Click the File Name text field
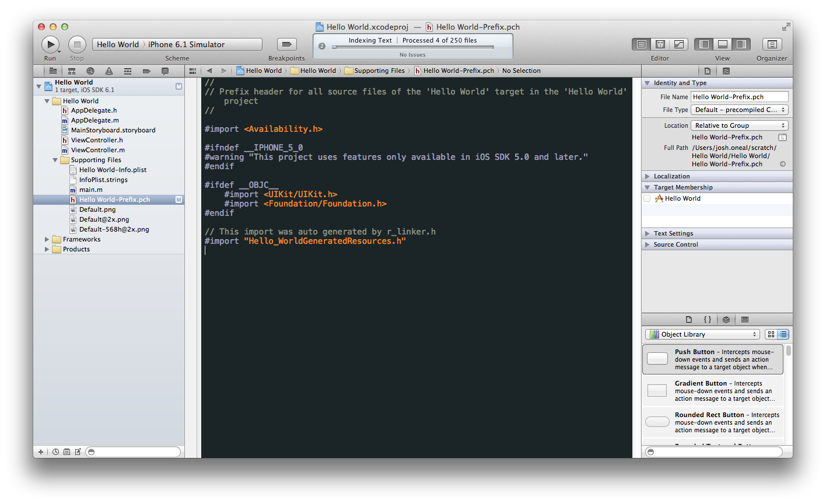 tap(739, 97)
